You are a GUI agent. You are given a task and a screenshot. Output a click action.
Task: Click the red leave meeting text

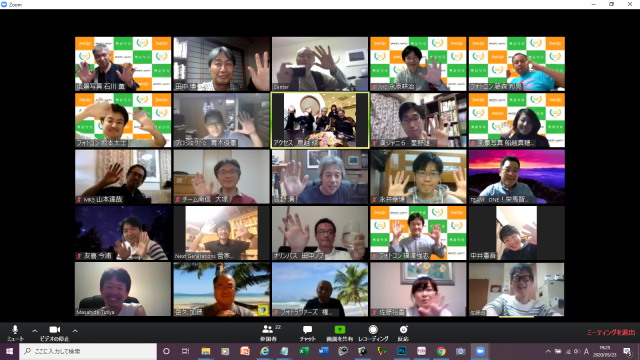pyautogui.click(x=611, y=332)
